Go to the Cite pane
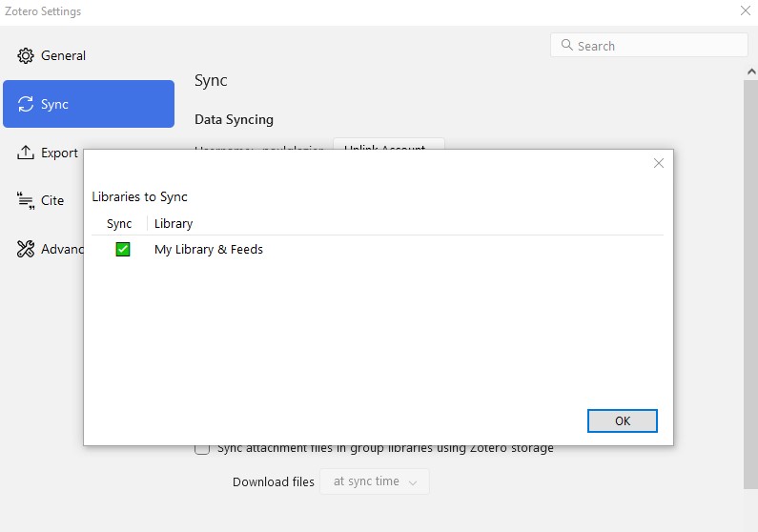 coord(52,200)
